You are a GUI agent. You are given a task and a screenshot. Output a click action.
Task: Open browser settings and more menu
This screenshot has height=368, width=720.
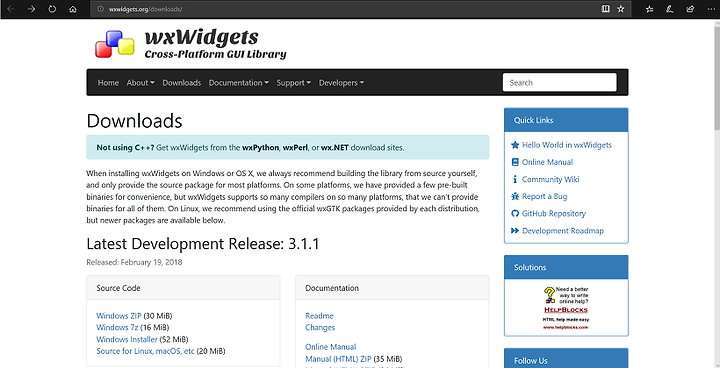[711, 9]
